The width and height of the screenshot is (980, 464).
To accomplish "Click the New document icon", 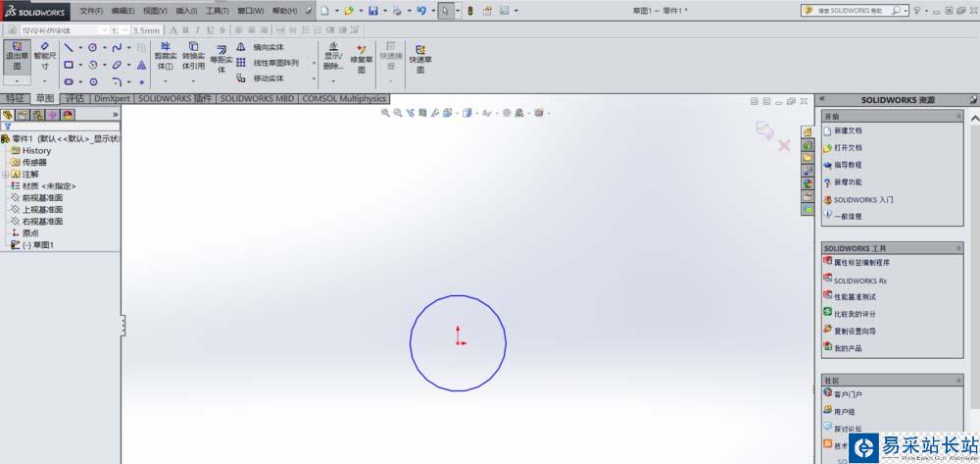I will pyautogui.click(x=325, y=11).
